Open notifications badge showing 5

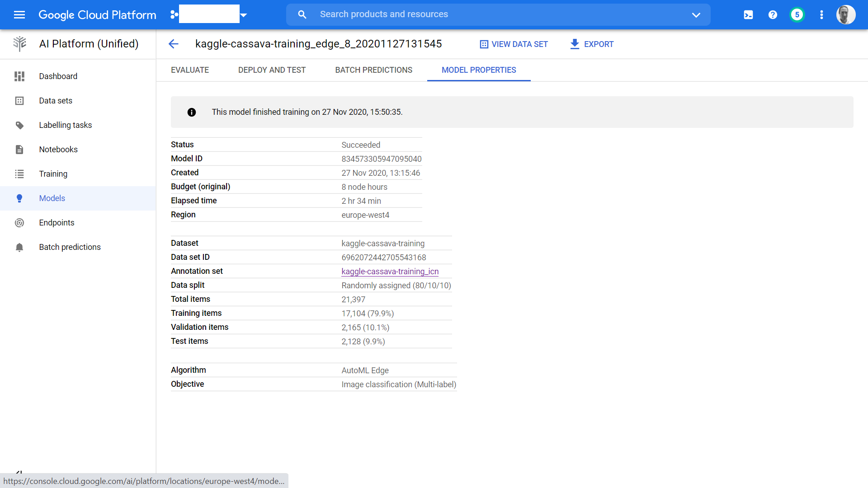[797, 15]
